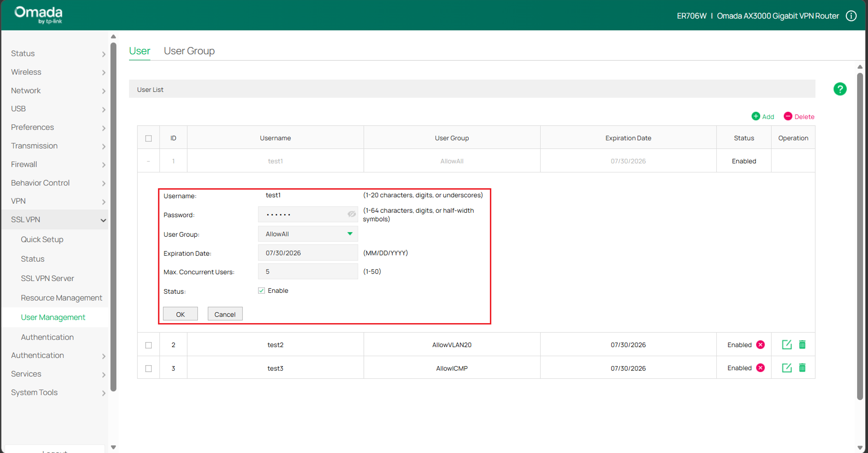Viewport: 868px width, 453px height.
Task: Click the AllowVLAN20 group cell
Action: [452, 345]
